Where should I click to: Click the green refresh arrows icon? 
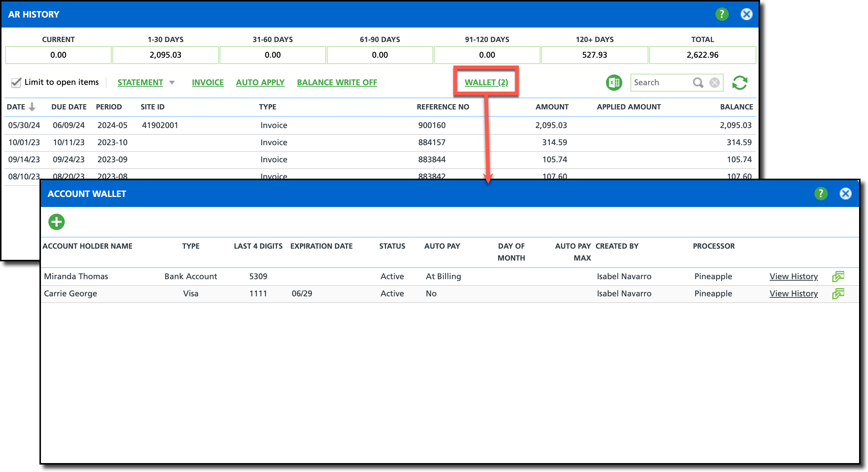(740, 83)
